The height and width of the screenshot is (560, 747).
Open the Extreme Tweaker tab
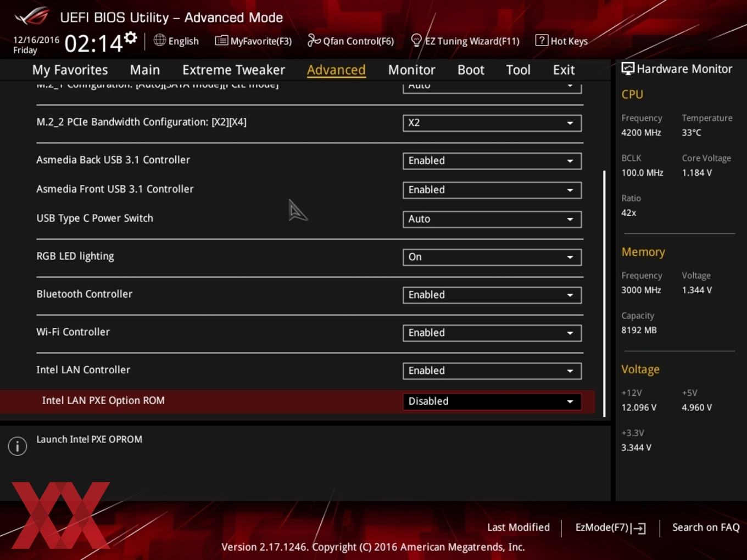(233, 70)
